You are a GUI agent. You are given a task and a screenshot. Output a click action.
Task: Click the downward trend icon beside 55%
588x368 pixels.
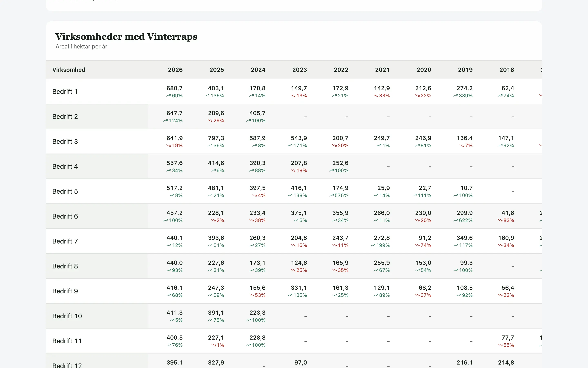(500, 345)
